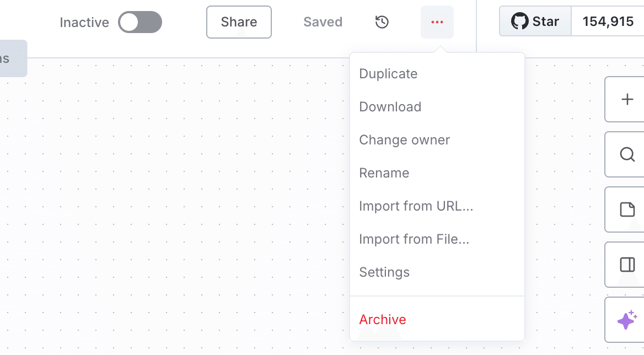Click Change owner menu entry
This screenshot has width=644, height=355.
[404, 140]
